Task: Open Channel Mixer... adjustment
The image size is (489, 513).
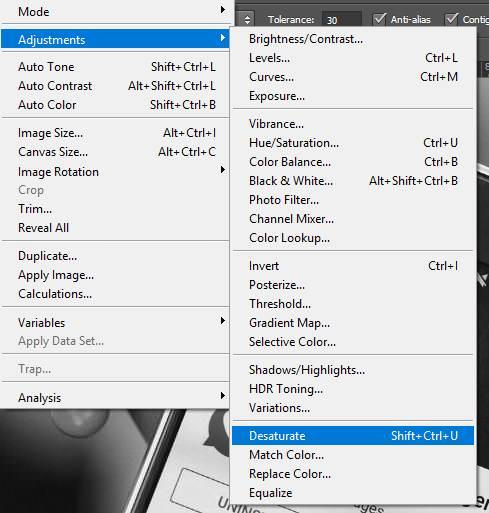Action: (353, 219)
